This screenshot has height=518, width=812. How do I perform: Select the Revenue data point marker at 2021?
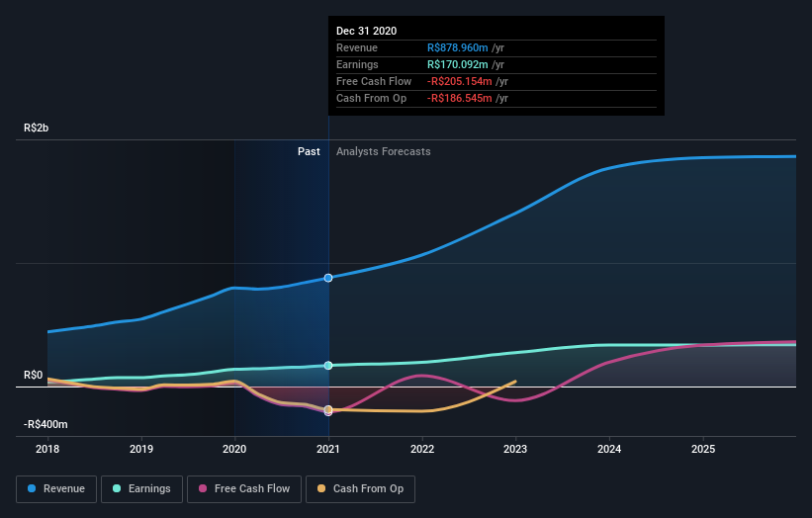(328, 278)
